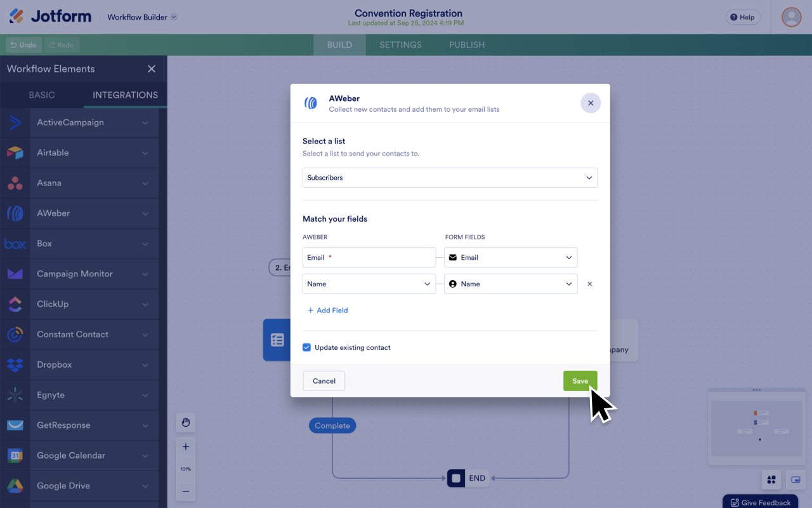Click the Add Field link
812x508 pixels.
(x=328, y=311)
